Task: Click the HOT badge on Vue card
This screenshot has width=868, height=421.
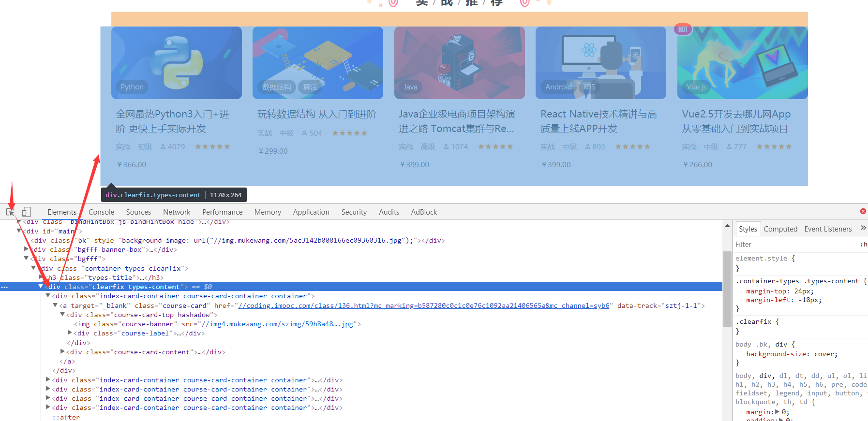Action: click(x=683, y=29)
